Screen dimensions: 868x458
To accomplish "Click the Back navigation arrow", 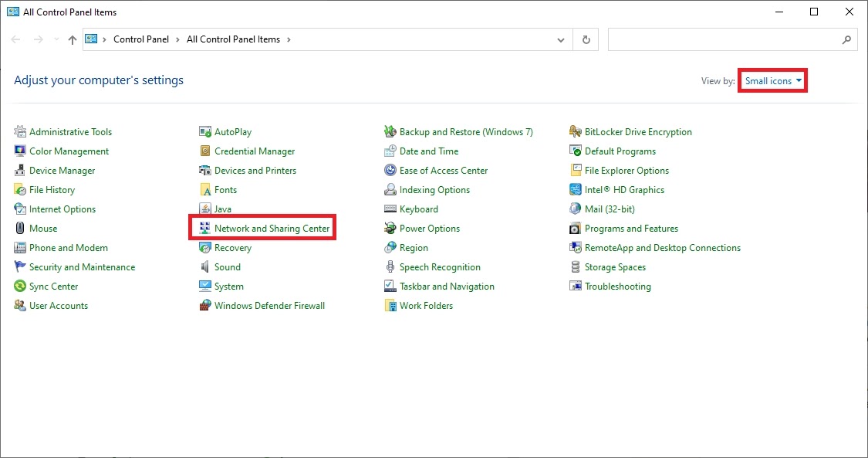I will coord(16,39).
